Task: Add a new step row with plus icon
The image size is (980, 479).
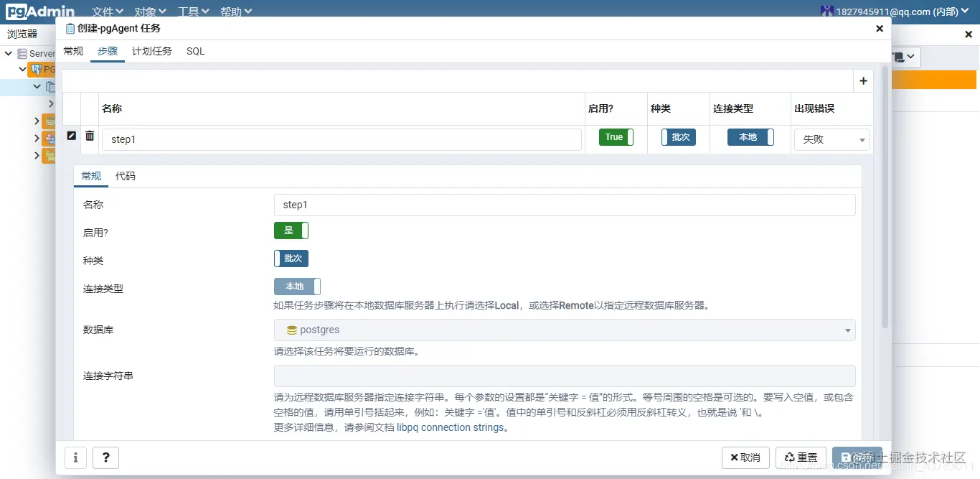Action: tap(863, 81)
